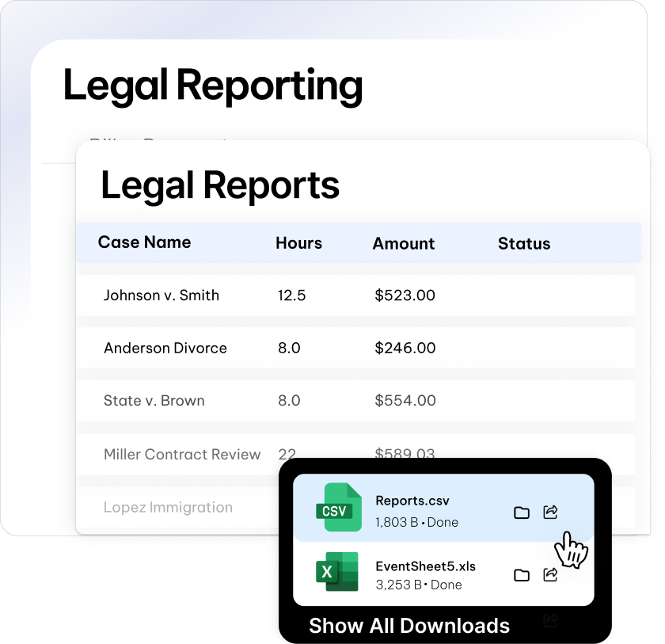This screenshot has width=665, height=644.
Task: Select the Miller Contract Review case
Action: tap(182, 455)
